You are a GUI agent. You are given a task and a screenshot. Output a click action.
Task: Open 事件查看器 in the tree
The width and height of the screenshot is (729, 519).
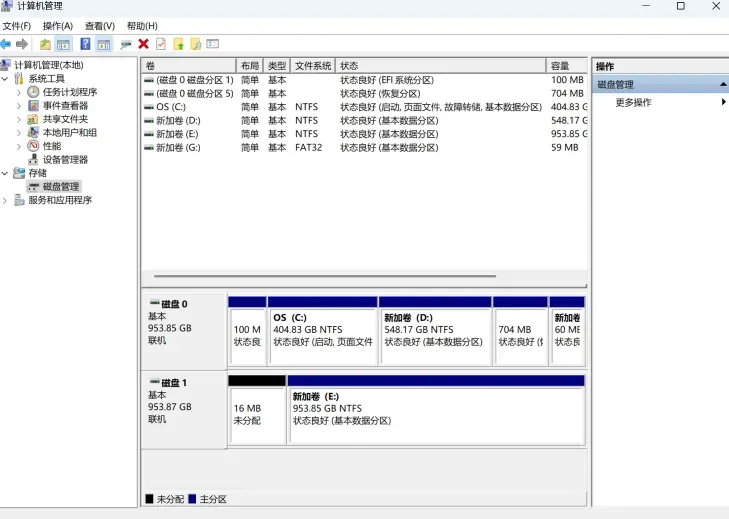pyautogui.click(x=65, y=105)
